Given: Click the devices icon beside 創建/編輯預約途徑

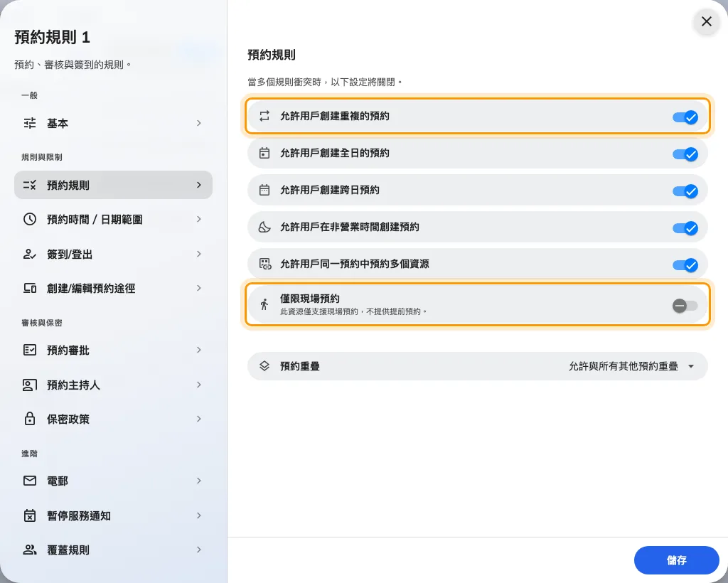Looking at the screenshot, I should click(x=30, y=288).
